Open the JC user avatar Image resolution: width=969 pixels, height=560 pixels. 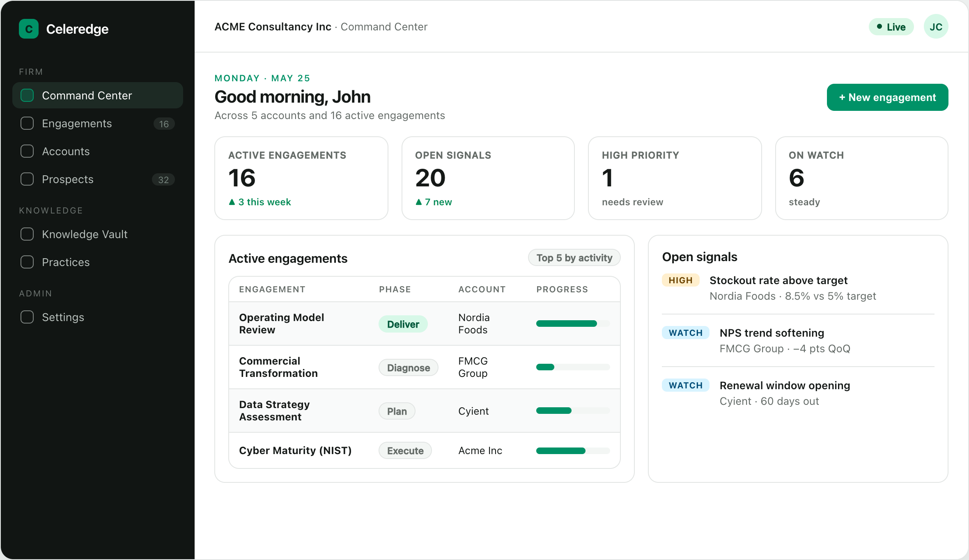(x=936, y=27)
